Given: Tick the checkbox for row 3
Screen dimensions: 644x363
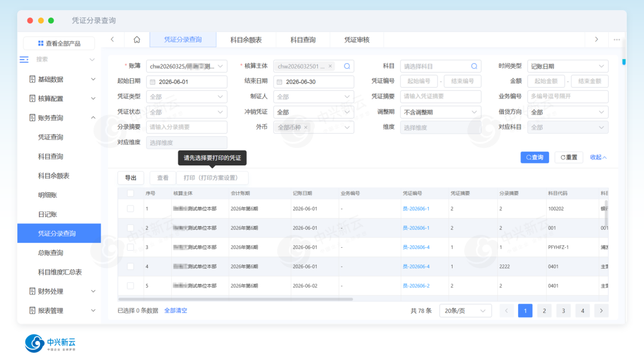Looking at the screenshot, I should [130, 247].
